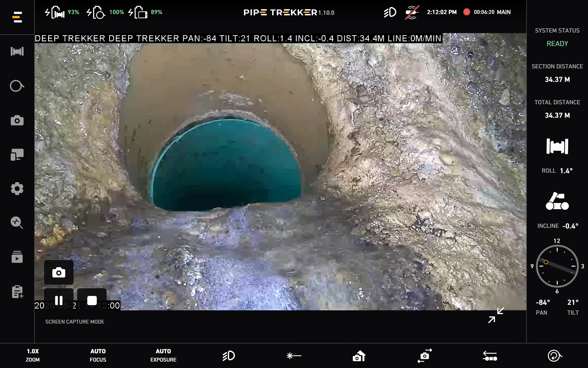This screenshot has height=368, width=588.
Task: Open the Settings gear in sidebar
Action: 17,189
